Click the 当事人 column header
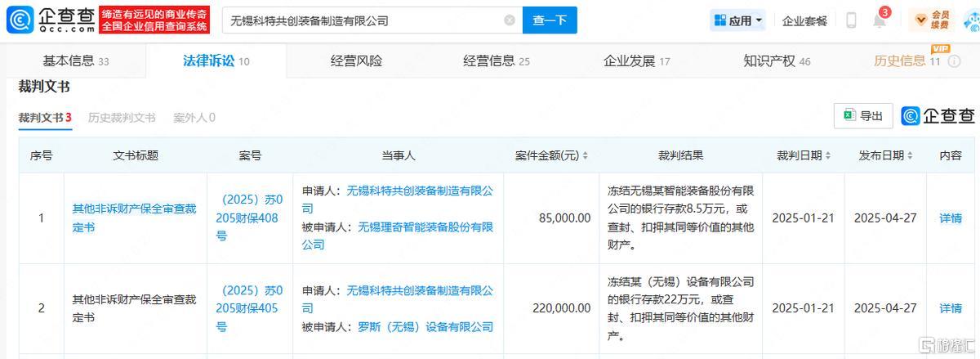The height and width of the screenshot is (359, 980). [x=398, y=155]
